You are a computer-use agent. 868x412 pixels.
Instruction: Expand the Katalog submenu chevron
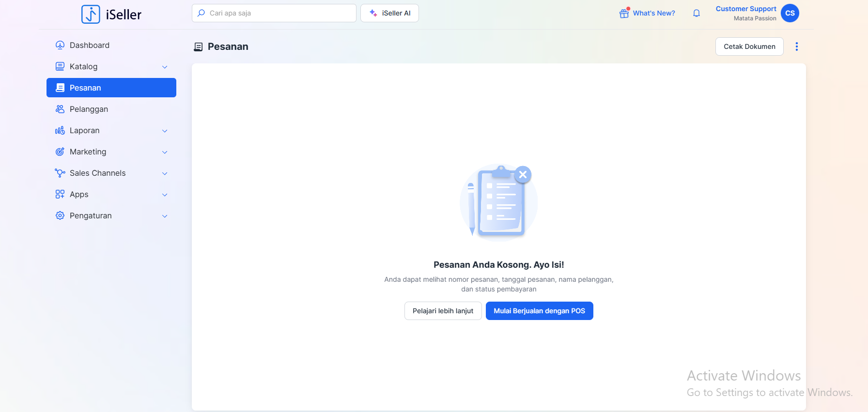point(165,67)
